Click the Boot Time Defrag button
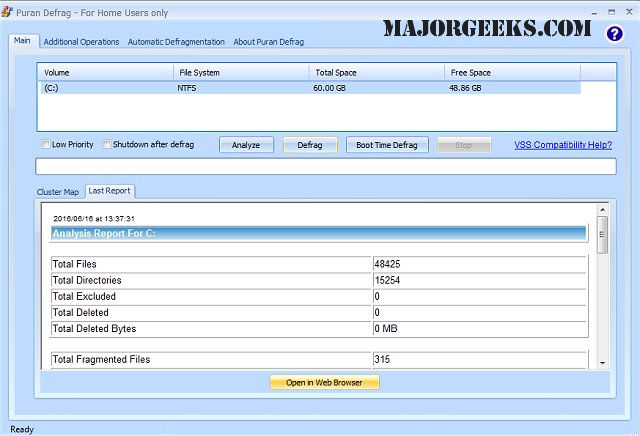Viewport: 640px width, 436px height. click(x=387, y=145)
